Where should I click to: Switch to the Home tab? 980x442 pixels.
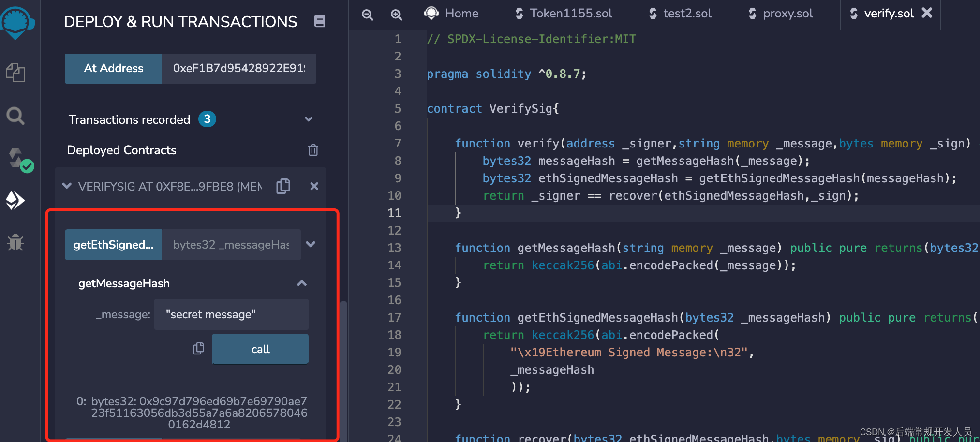(451, 14)
